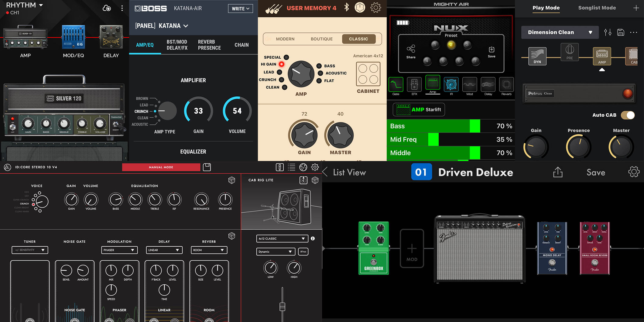
Task: Click the AMP Starlift model button
Action: tap(419, 110)
